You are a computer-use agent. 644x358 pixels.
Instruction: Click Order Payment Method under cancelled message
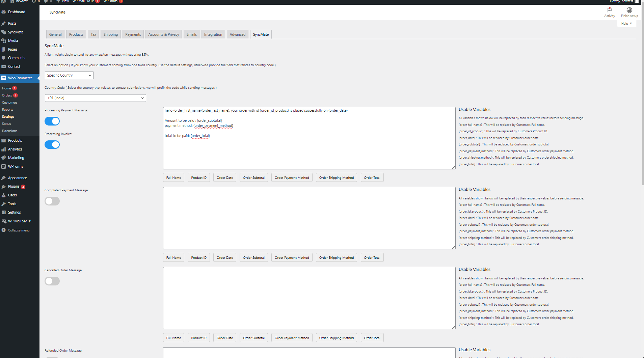coord(292,338)
